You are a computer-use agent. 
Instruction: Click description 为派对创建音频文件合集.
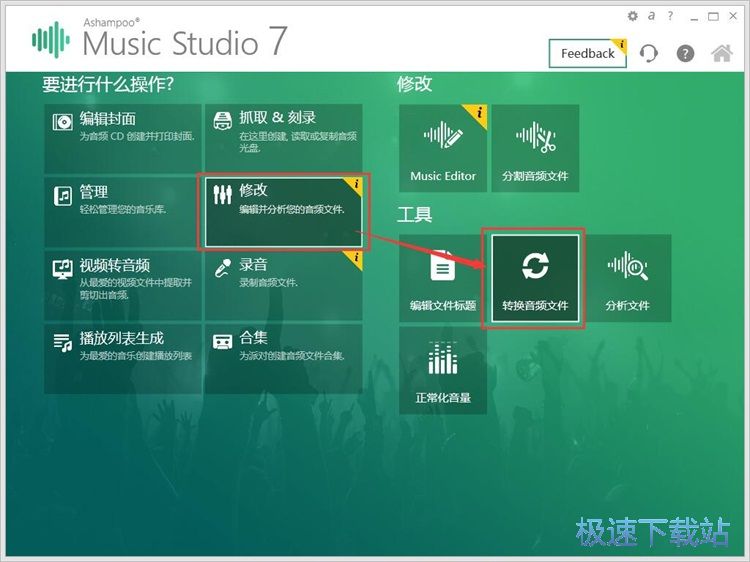coord(292,356)
